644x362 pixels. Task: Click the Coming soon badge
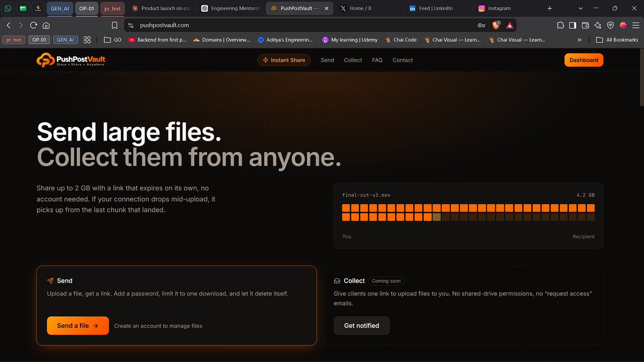(387, 281)
